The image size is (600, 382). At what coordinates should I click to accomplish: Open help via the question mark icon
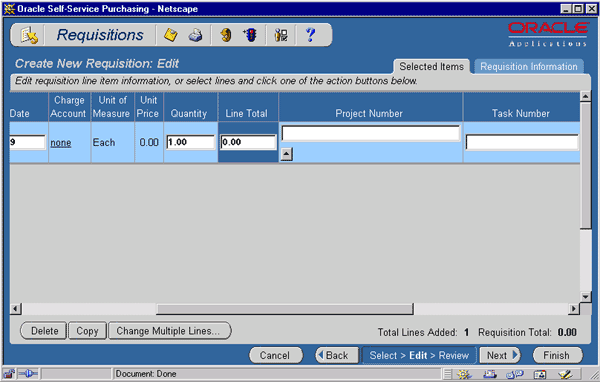click(x=310, y=35)
